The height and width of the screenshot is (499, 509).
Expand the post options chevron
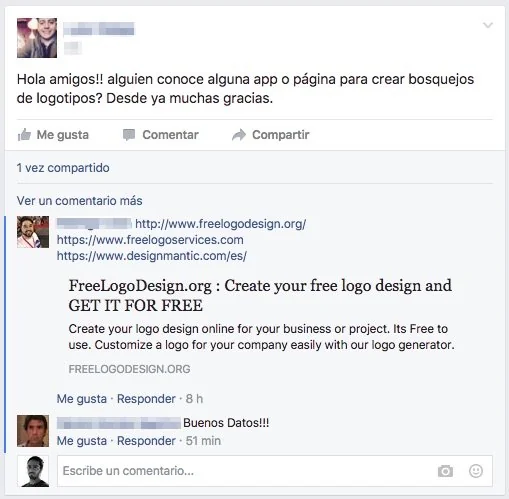[x=488, y=25]
